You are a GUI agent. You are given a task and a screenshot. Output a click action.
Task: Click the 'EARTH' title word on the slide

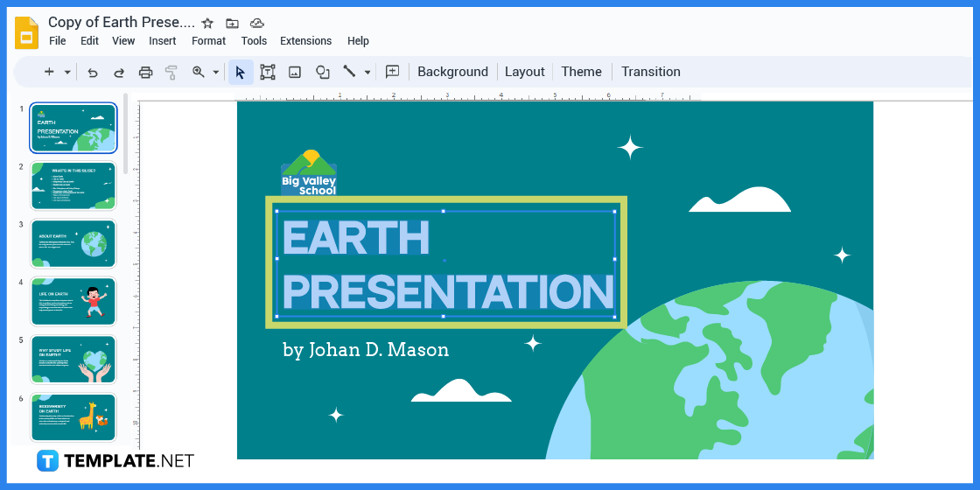[x=355, y=237]
